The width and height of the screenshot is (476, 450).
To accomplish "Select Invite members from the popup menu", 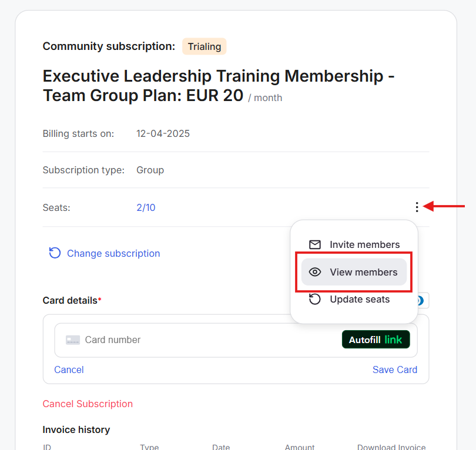I will coord(364,244).
